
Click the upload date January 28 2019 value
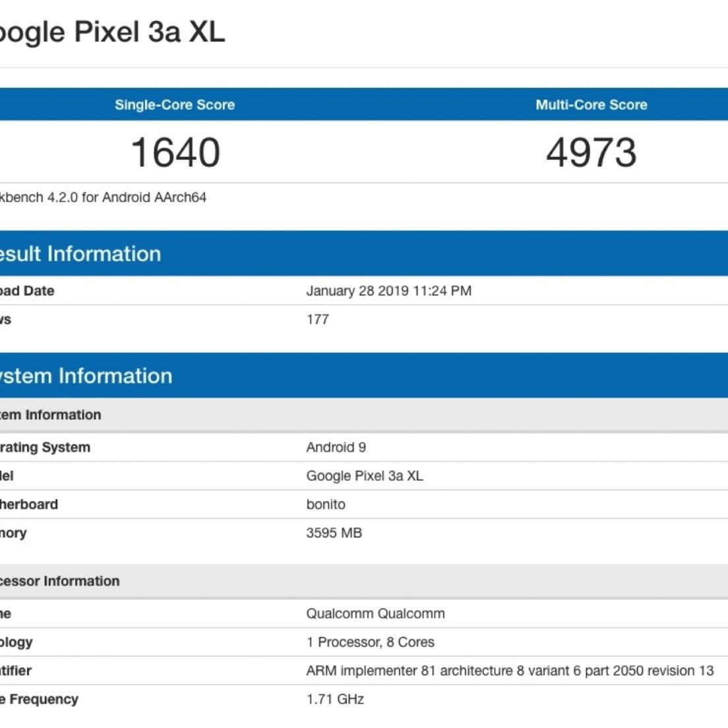click(x=388, y=291)
